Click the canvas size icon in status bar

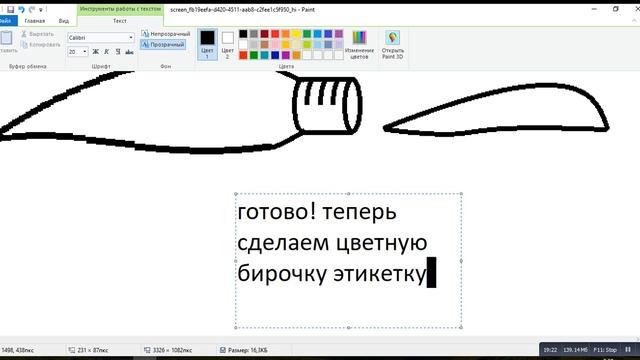pos(147,350)
